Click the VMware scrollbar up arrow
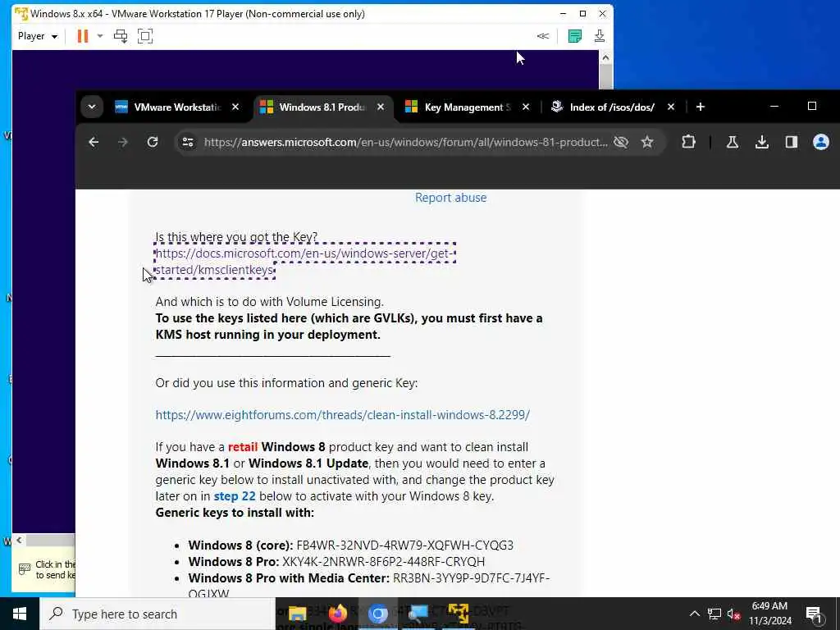The image size is (840, 630). pyautogui.click(x=605, y=58)
